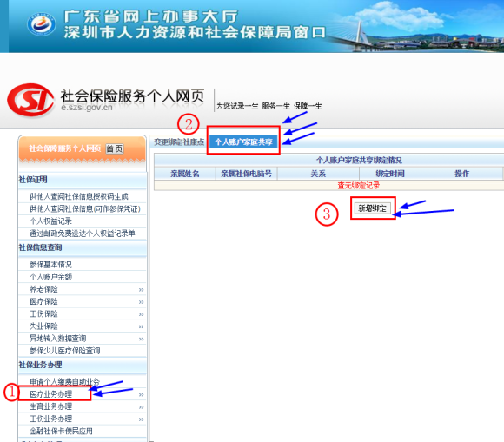Open the 首页 home button in sidebar header
Image resolution: width=504 pixels, height=442 pixels.
(115, 148)
